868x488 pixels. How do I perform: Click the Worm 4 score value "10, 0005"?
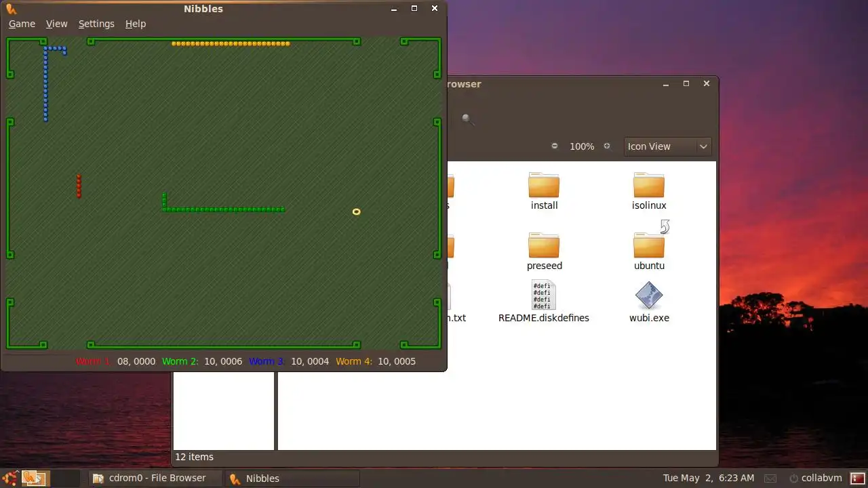pos(397,361)
